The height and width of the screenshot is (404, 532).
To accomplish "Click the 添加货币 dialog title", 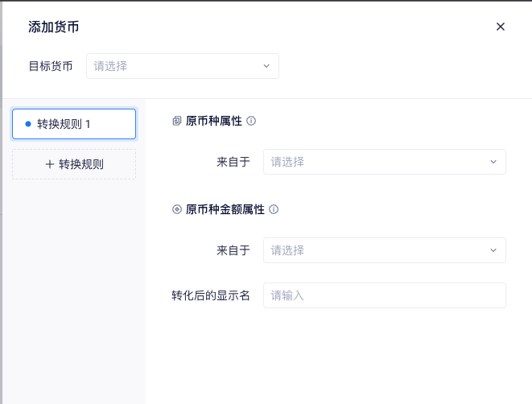I will [x=53, y=27].
